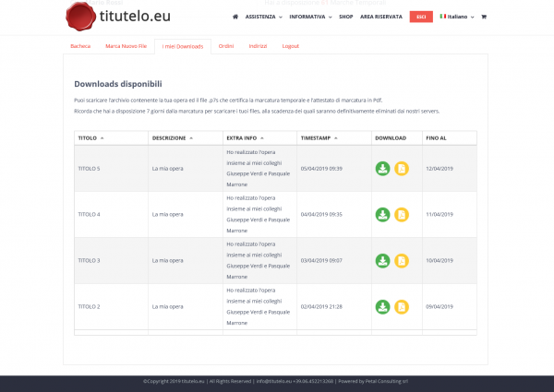This screenshot has height=392, width=554.
Task: Download the archive for TITOLO 5
Action: (382, 169)
